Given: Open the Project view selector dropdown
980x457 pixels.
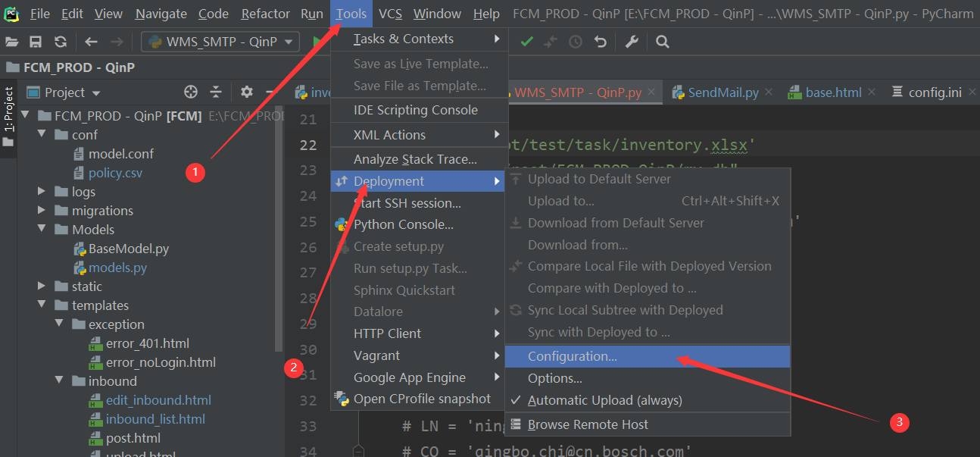Looking at the screenshot, I should [x=64, y=92].
